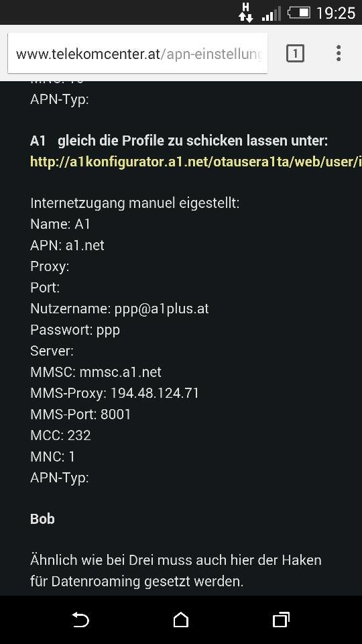Viewport: 362px width, 644px height.
Task: Tap the battery status icon
Action: (x=299, y=12)
